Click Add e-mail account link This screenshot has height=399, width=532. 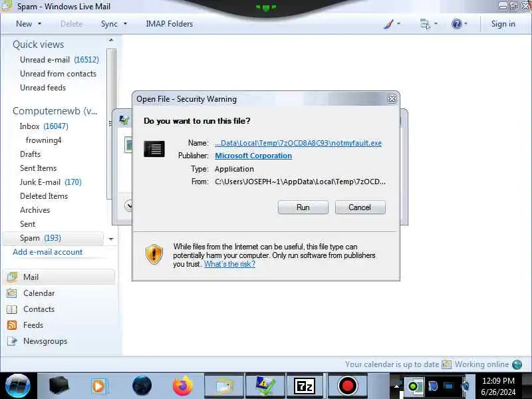(x=47, y=252)
